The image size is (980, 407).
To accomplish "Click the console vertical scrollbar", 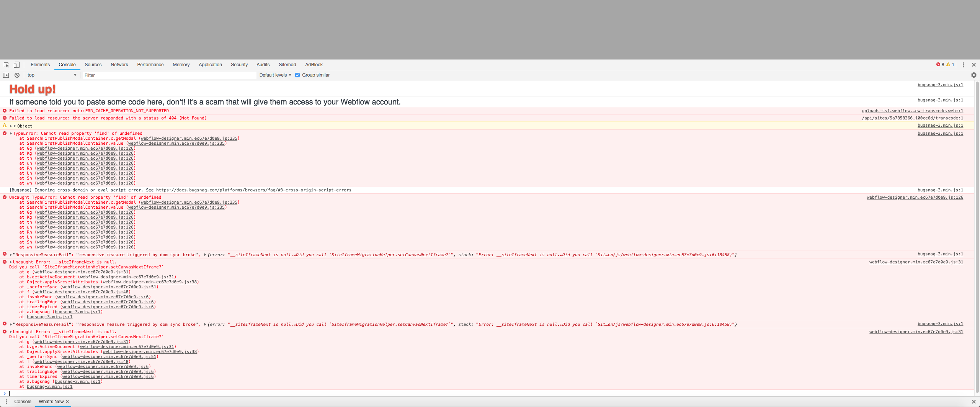I will (977, 237).
